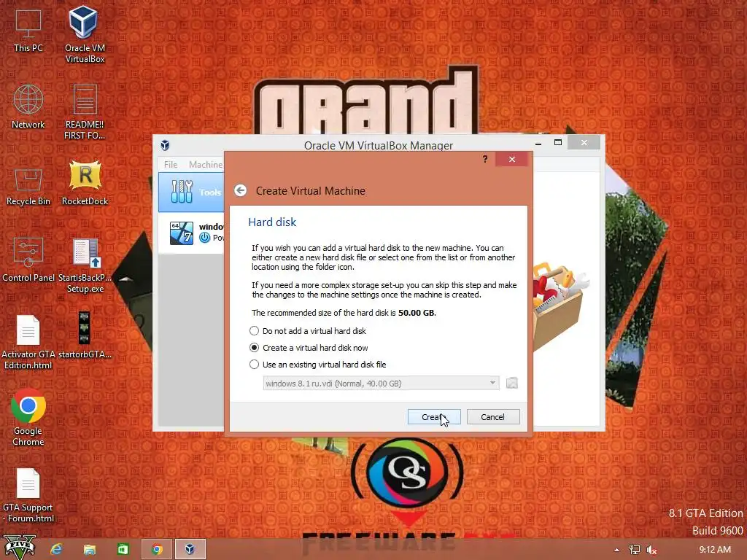Open GTA Support Forum.html file
This screenshot has width=747, height=560.
pos(28,495)
